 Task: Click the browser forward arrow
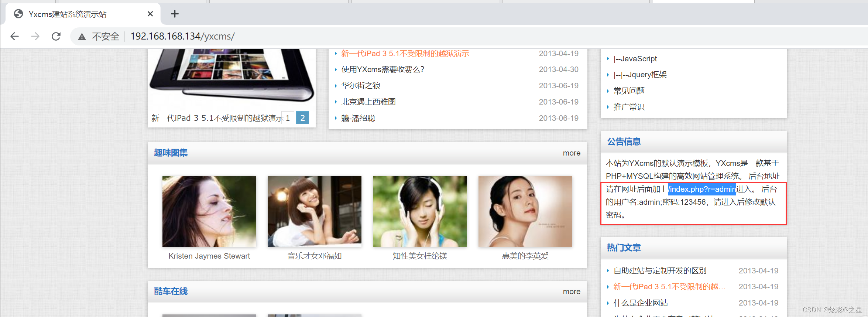(35, 36)
